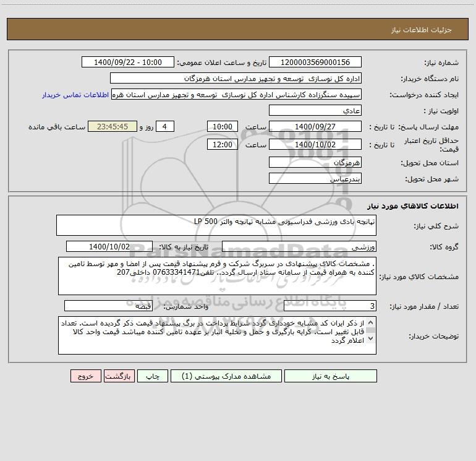The width and height of the screenshot is (476, 461).
Task: Click goods need date field 1400/10/02
Action: tap(109, 246)
